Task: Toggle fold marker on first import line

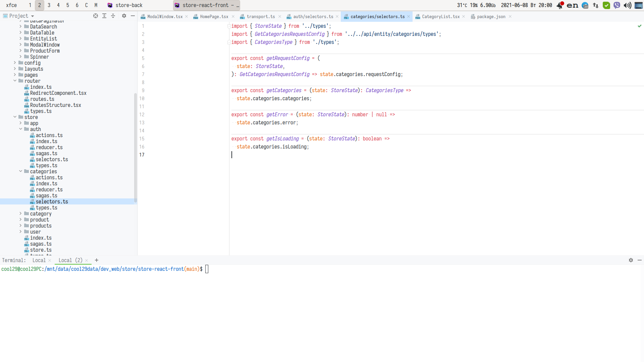Action: pyautogui.click(x=229, y=26)
